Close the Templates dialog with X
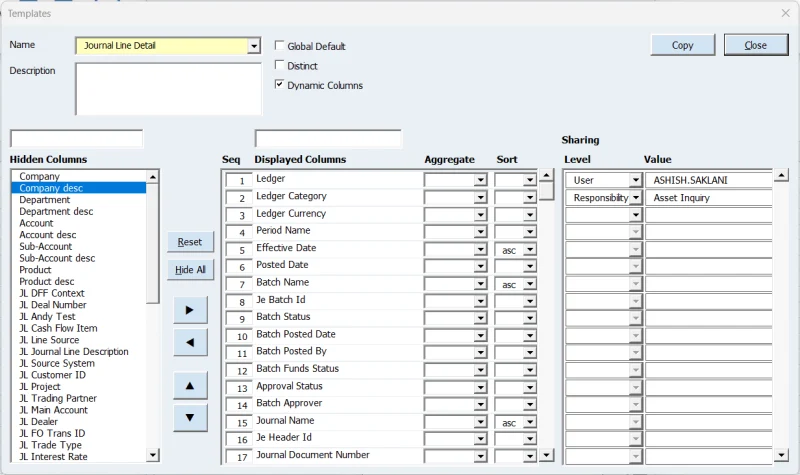 click(785, 13)
